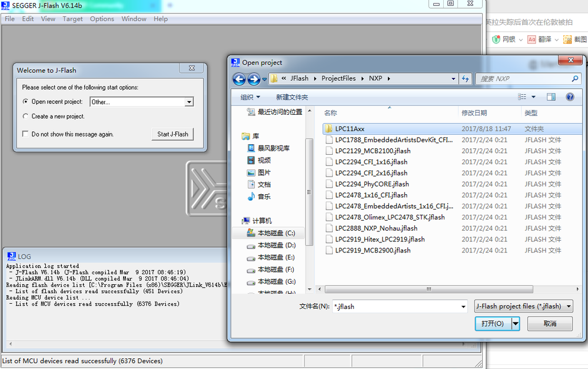Image resolution: width=588 pixels, height=369 pixels.
Task: Select Create a new project radio button
Action: 25,117
